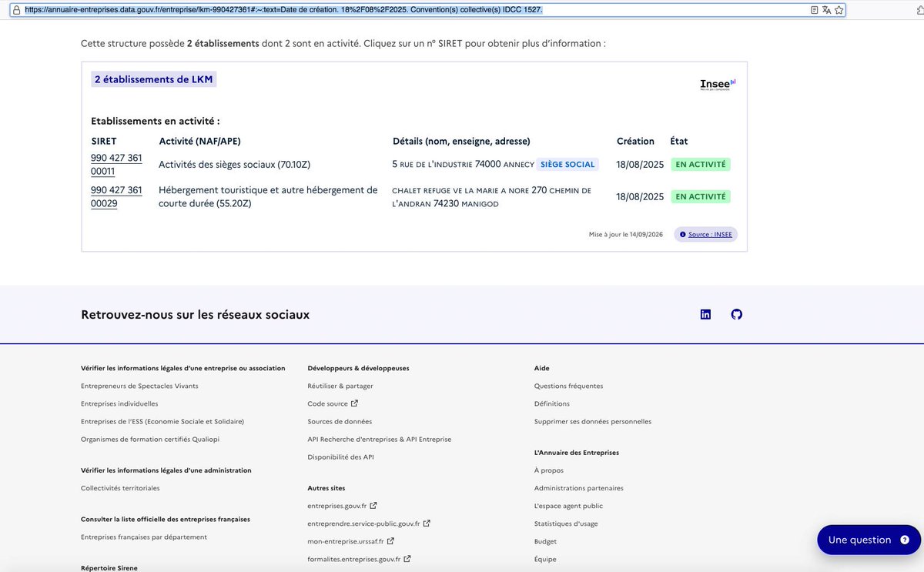This screenshot has height=572, width=924.
Task: Click the question mark icon on Une question
Action: click(x=904, y=540)
